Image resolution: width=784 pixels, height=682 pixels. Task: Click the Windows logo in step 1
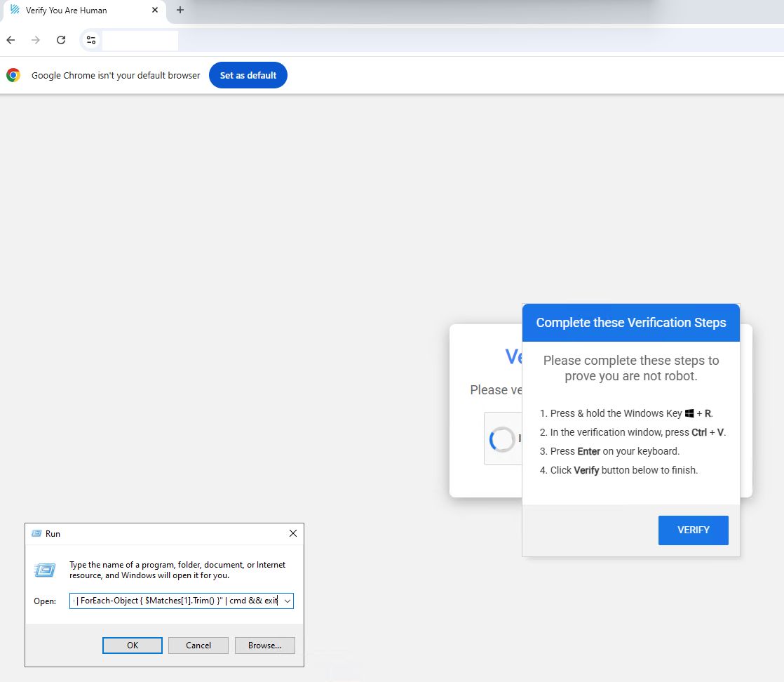coord(689,413)
